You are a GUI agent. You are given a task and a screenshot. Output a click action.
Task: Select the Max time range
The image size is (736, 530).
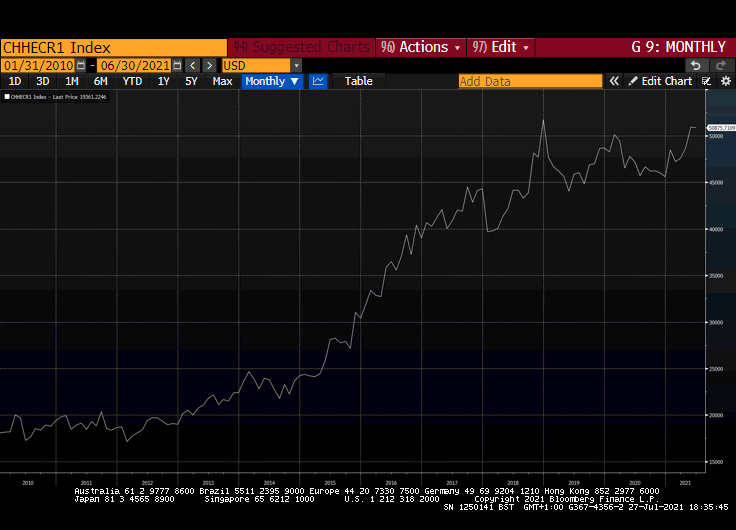[222, 81]
